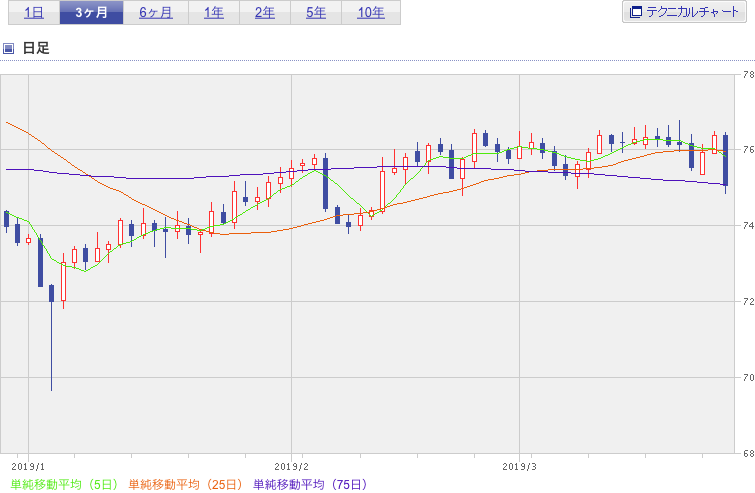Open the テクニカルチャート button

click(x=684, y=12)
